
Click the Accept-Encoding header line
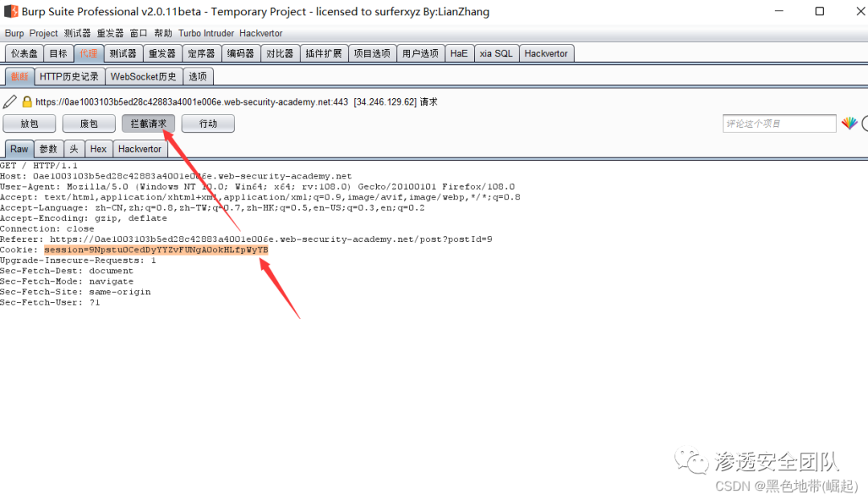coord(84,218)
